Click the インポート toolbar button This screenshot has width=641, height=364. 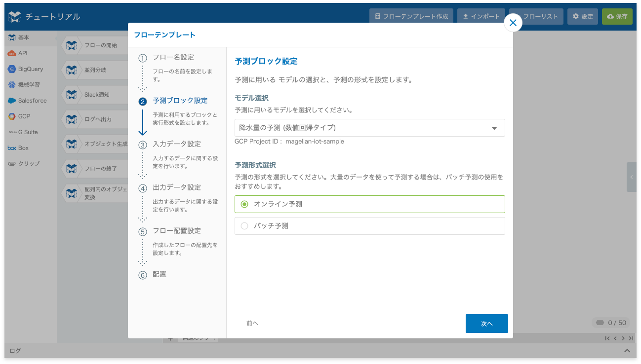click(x=481, y=16)
